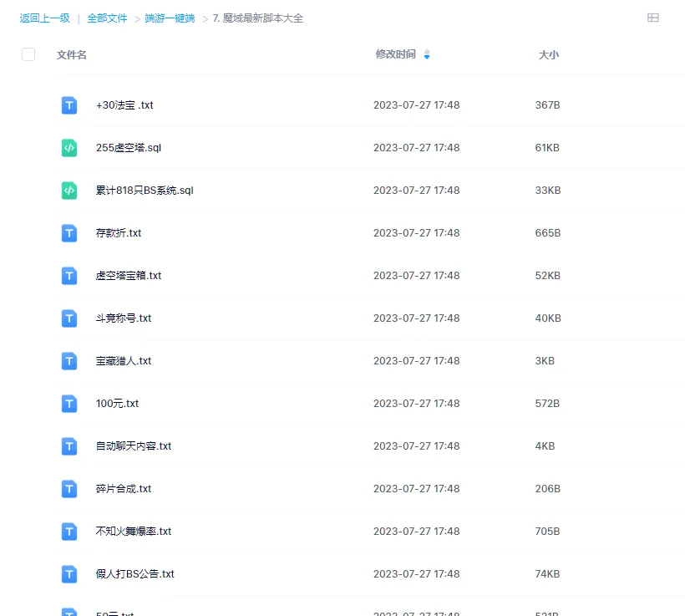The width and height of the screenshot is (685, 616).
Task: Click size value 4KB
Action: point(545,446)
